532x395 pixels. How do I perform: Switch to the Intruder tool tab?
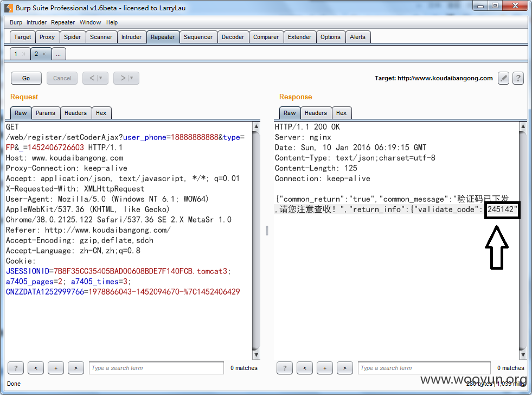[132, 37]
